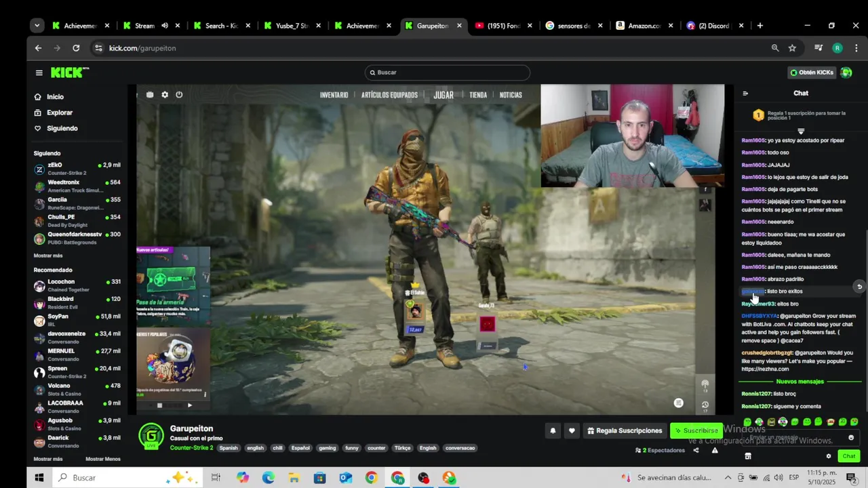Click Nuevos mensajes divider to jump down
The width and height of the screenshot is (868, 488).
(x=800, y=382)
